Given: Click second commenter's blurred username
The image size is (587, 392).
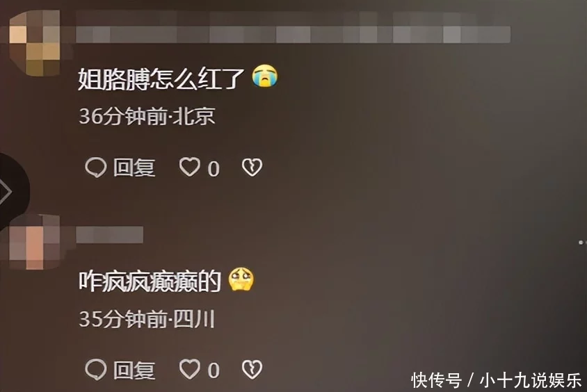Looking at the screenshot, I should point(110,234).
